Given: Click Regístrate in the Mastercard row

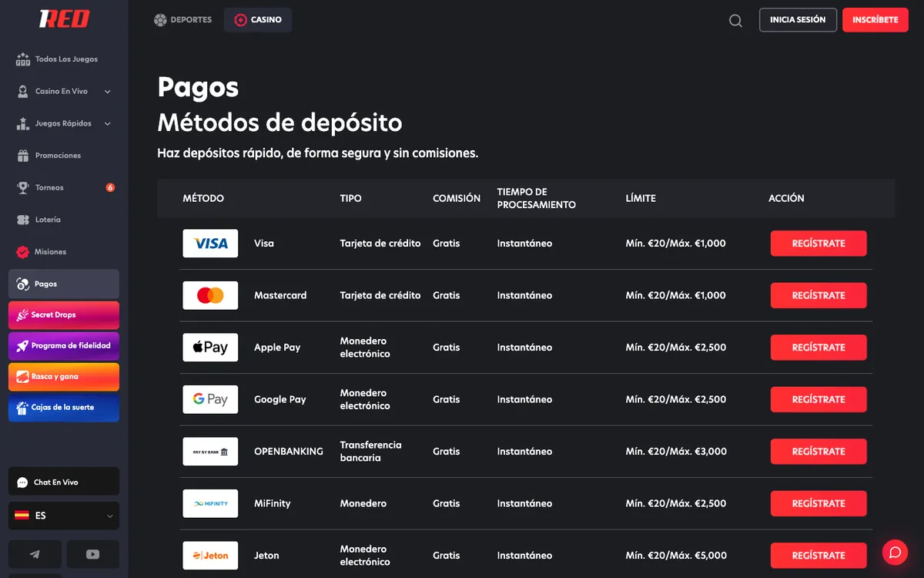Looking at the screenshot, I should [819, 295].
